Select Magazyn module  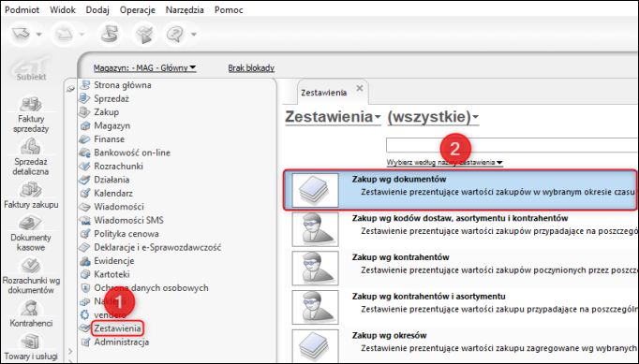111,125
